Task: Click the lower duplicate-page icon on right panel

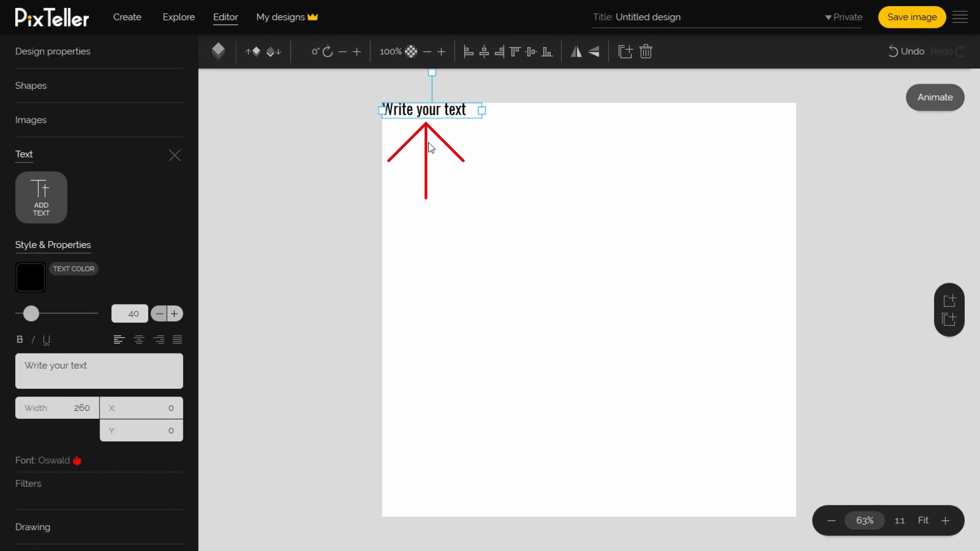Action: point(949,319)
